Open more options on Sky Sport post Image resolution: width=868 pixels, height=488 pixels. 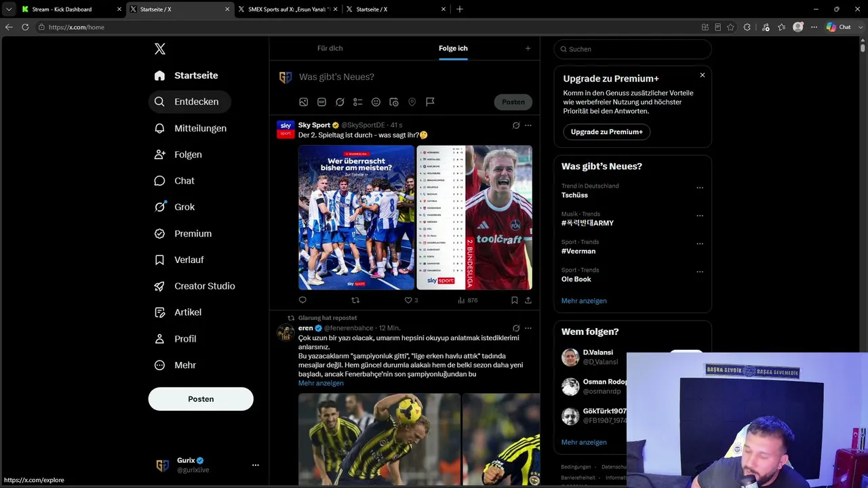point(528,125)
